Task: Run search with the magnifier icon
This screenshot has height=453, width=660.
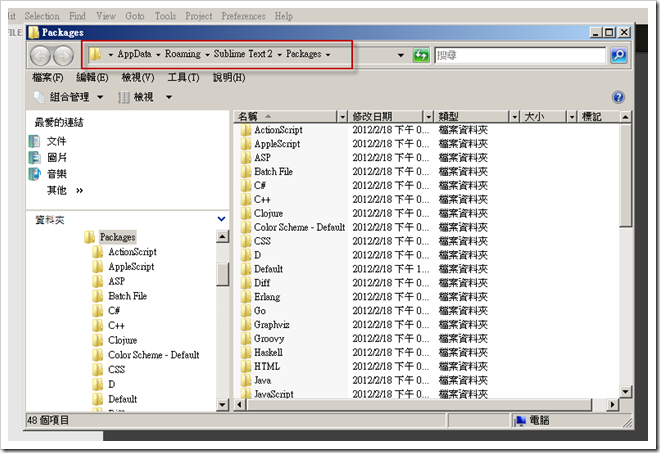Action: pos(618,55)
